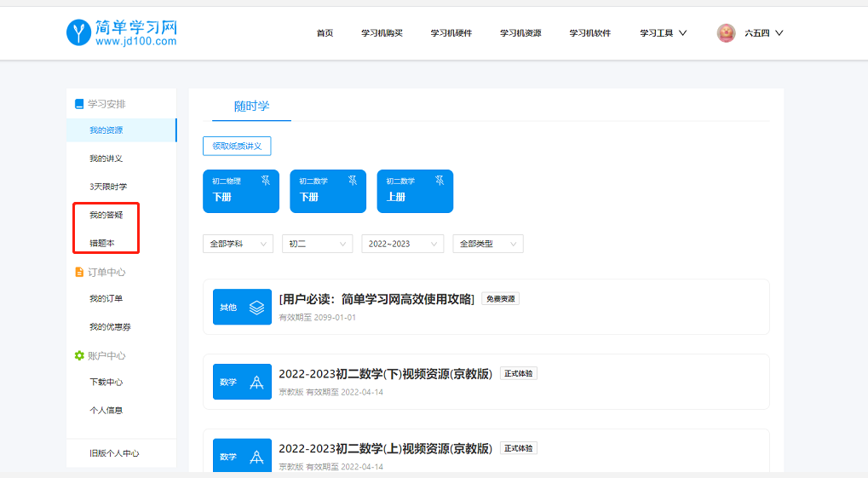Go to 首页 in top navigation
This screenshot has height=478, width=868.
pyautogui.click(x=325, y=33)
